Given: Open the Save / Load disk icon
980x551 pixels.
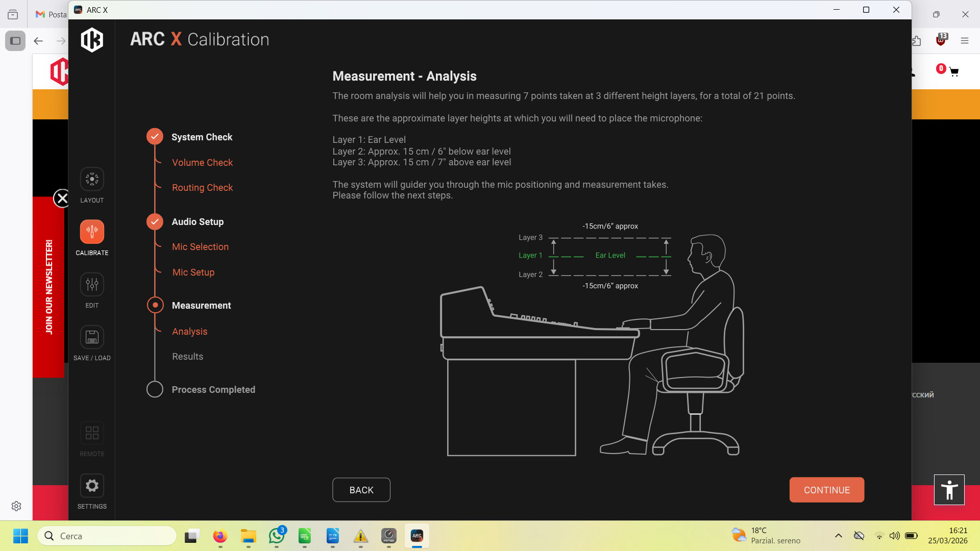Looking at the screenshot, I should pos(92,337).
